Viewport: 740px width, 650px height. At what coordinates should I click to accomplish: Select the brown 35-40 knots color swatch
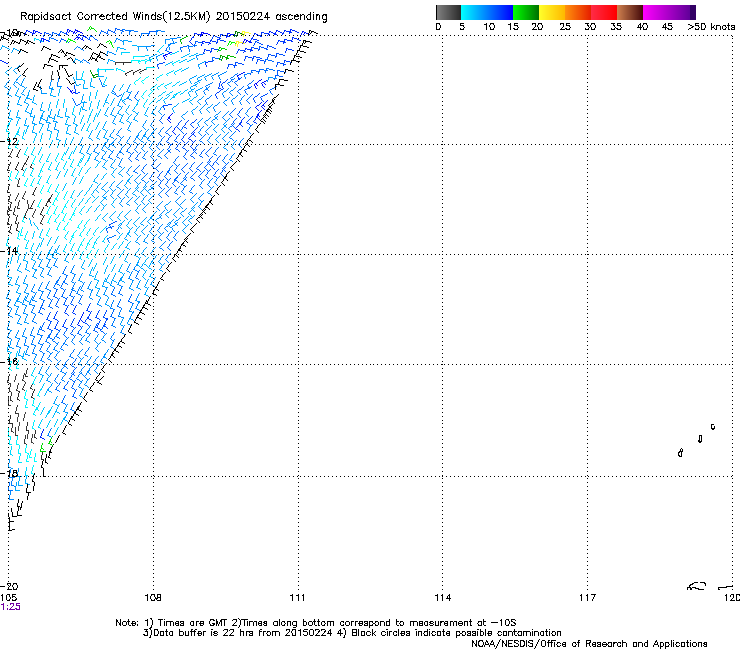[x=630, y=12]
